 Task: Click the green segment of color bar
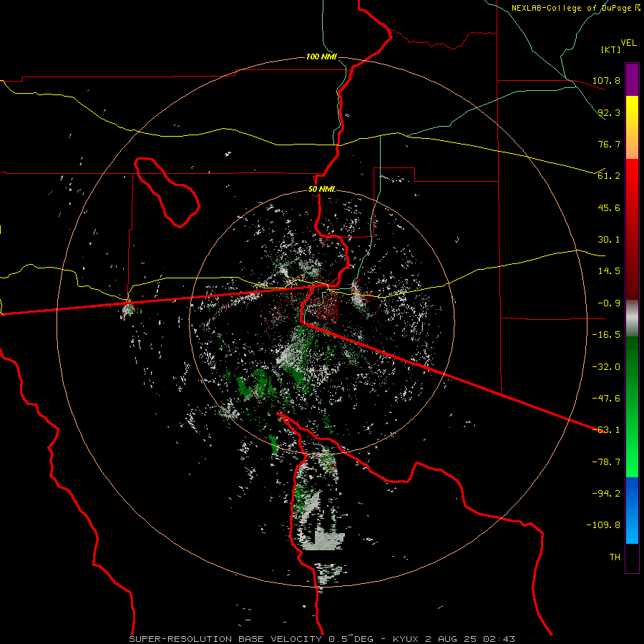tap(632, 406)
